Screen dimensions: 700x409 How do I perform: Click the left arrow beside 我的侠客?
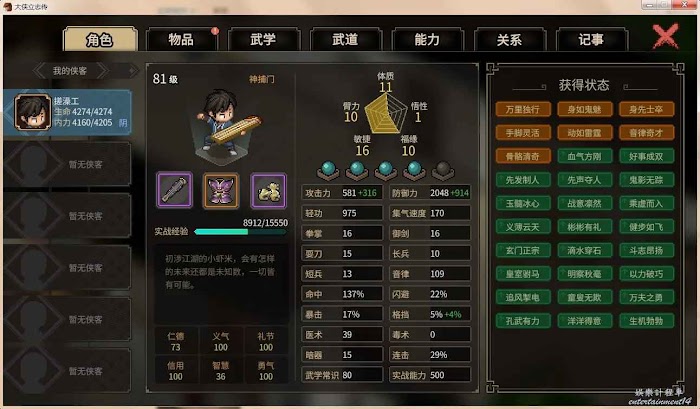[x=40, y=71]
